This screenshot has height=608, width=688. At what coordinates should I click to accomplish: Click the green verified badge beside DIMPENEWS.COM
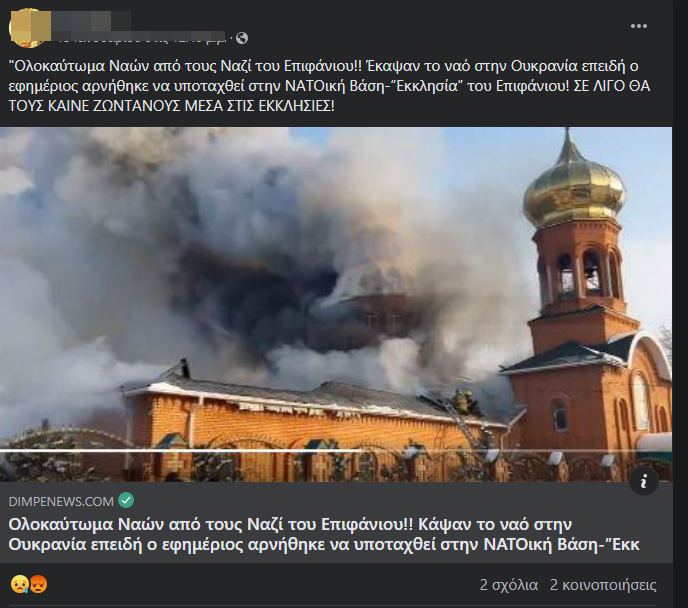(x=126, y=501)
